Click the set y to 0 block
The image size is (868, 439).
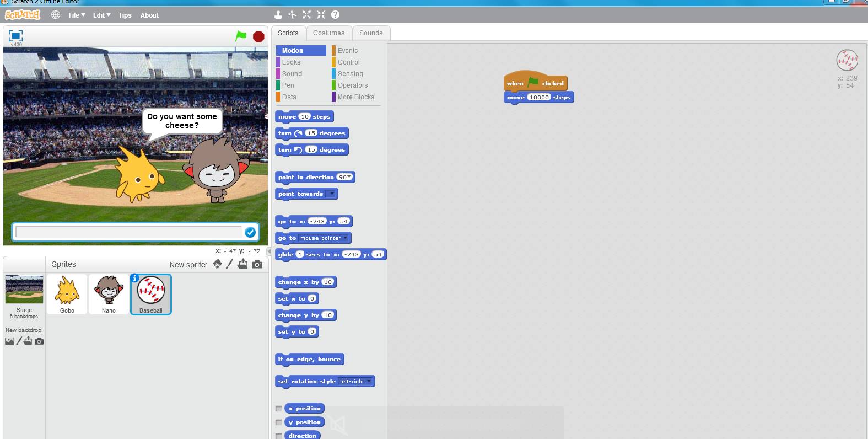pyautogui.click(x=296, y=331)
